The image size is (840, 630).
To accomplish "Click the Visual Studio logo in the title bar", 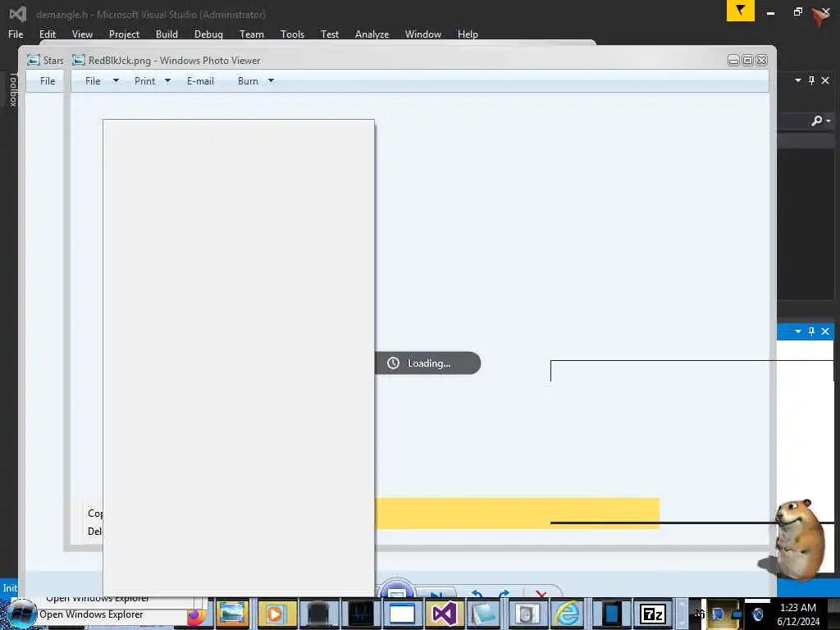I will coord(18,14).
